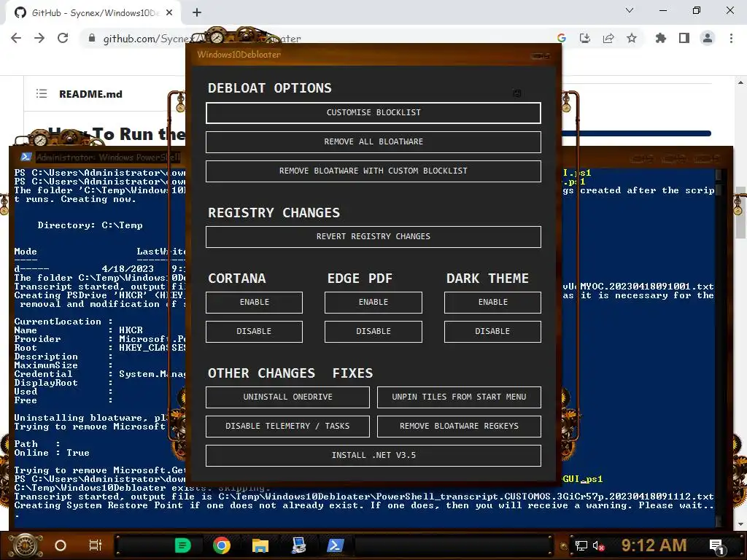Click the install app icon in address bar
Viewport: 747px width, 560px height.
coord(585,38)
